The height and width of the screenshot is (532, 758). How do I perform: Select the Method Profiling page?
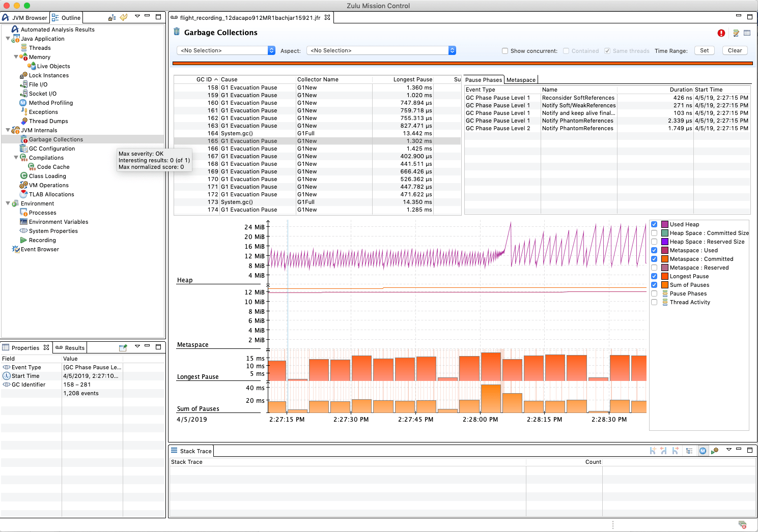(51, 103)
